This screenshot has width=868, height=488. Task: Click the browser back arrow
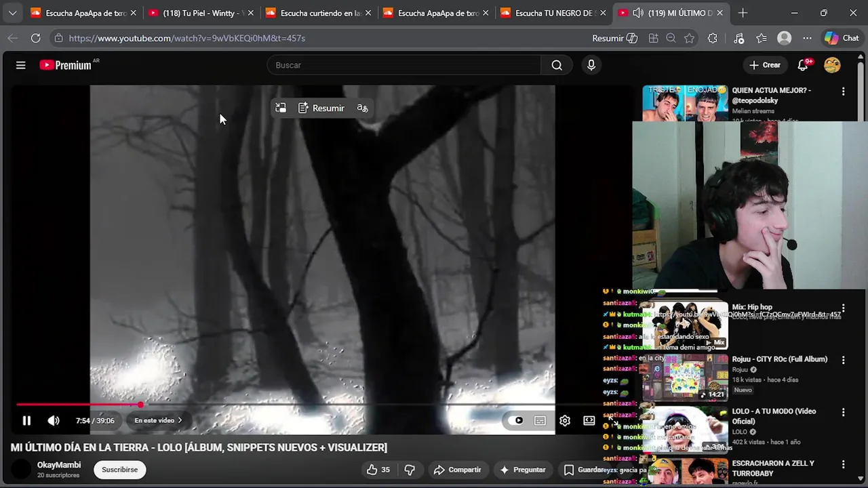(x=12, y=39)
